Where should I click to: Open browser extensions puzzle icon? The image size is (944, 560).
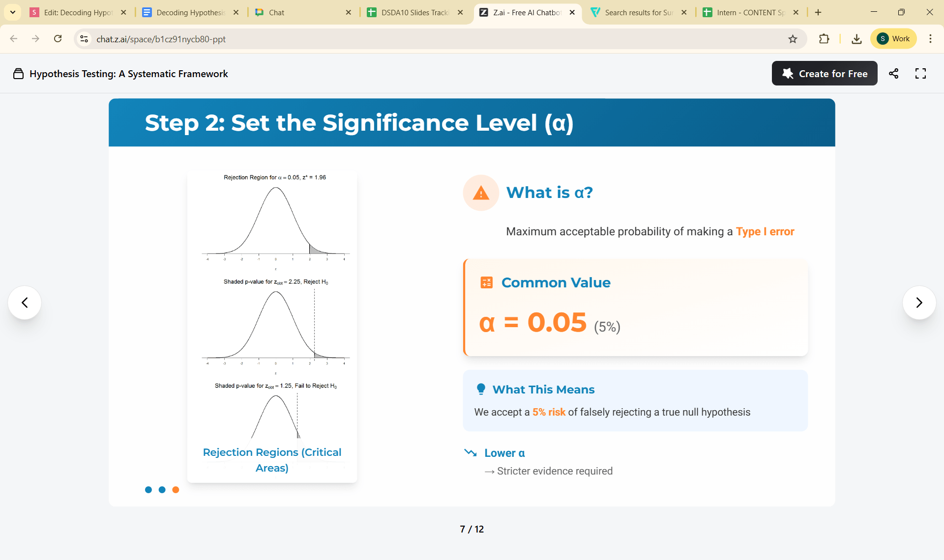click(824, 39)
